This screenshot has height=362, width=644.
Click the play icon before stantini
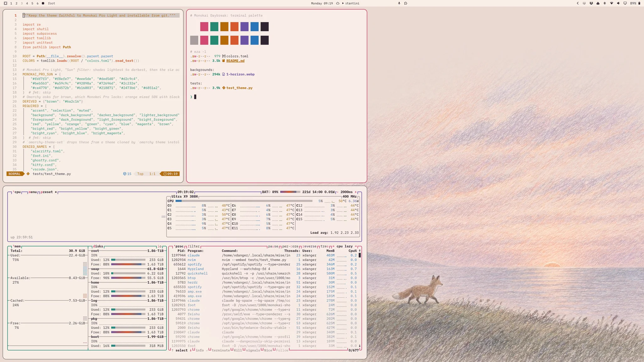click(343, 3)
